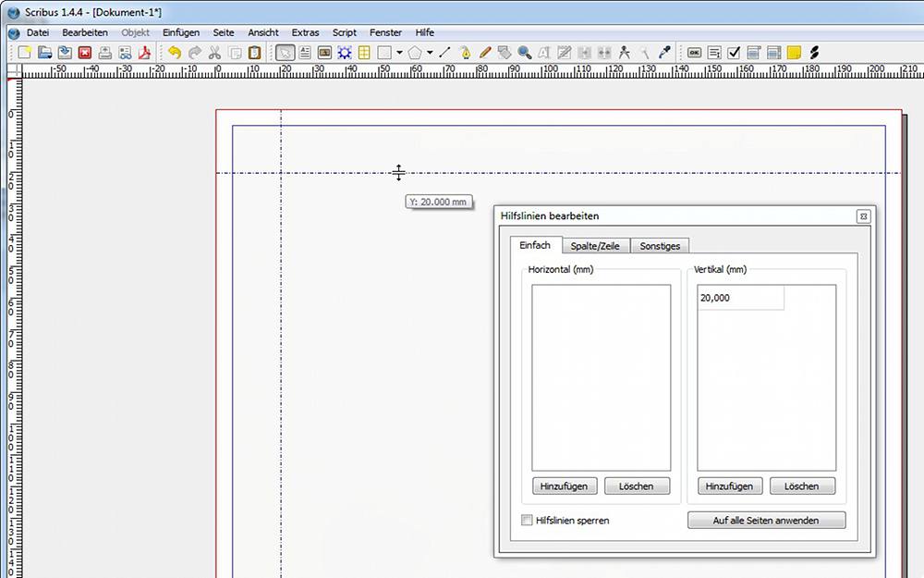Image resolution: width=924 pixels, height=578 pixels.
Task: Undo the last action
Action: click(x=175, y=53)
